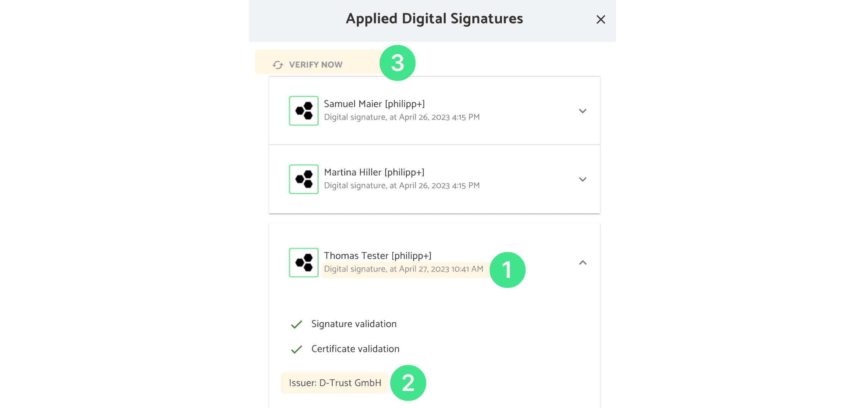Click green badge number 3

397,63
